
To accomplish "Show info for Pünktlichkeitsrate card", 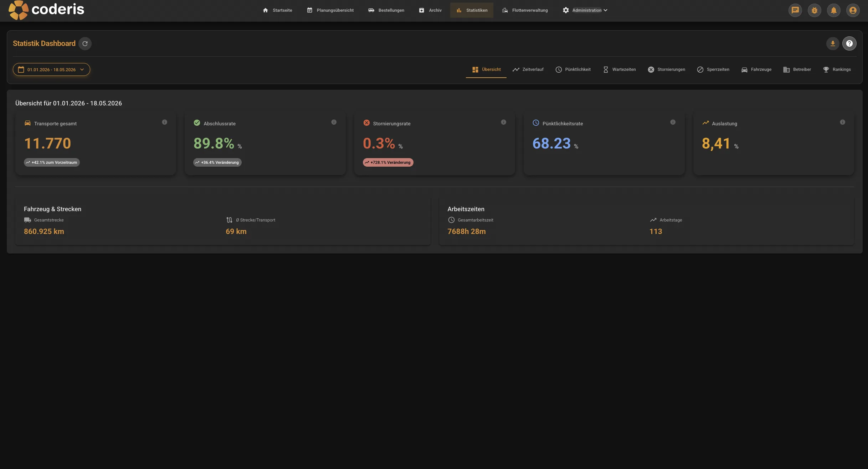I will (673, 122).
